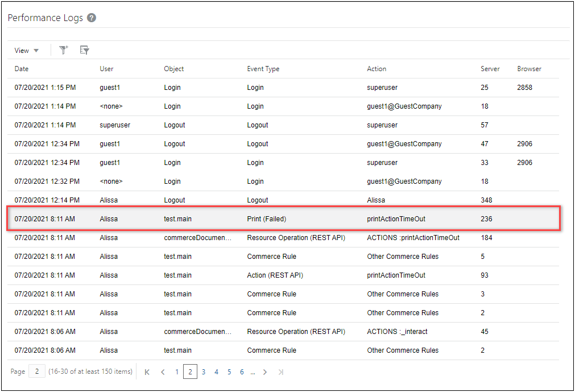The image size is (575, 392).
Task: Sort logs by the Server column
Action: point(490,68)
